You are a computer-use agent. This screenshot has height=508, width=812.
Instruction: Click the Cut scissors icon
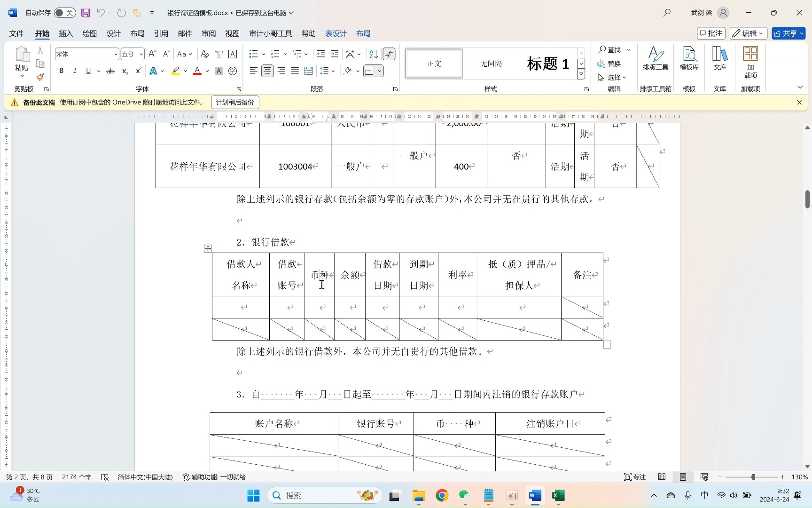pos(40,50)
